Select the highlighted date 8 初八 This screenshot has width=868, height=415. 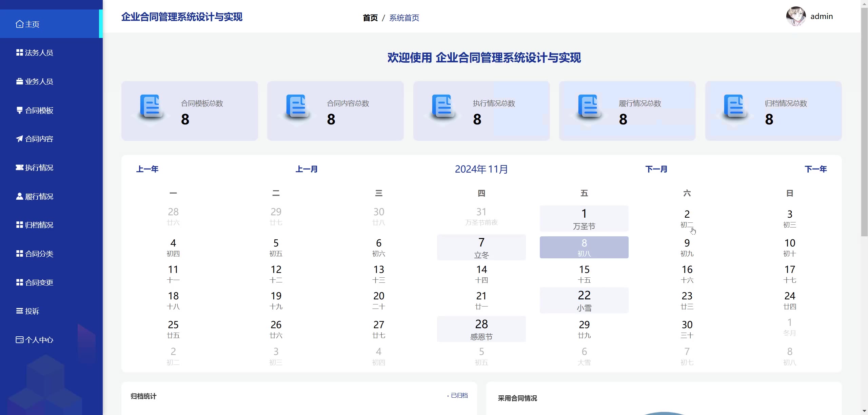pyautogui.click(x=584, y=247)
